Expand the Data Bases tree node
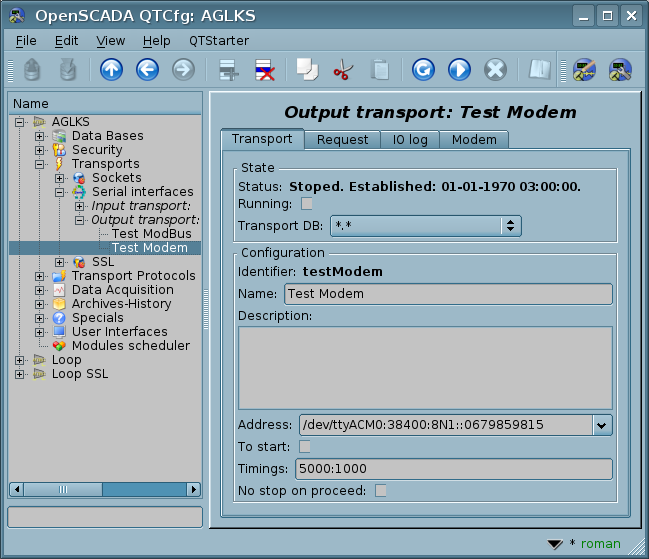This screenshot has width=649, height=559. pyautogui.click(x=39, y=136)
